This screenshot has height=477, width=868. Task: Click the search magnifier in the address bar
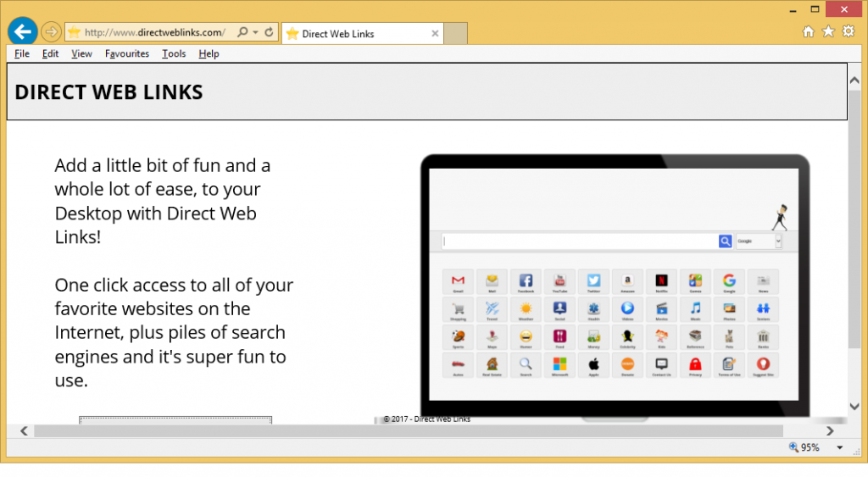(x=242, y=33)
